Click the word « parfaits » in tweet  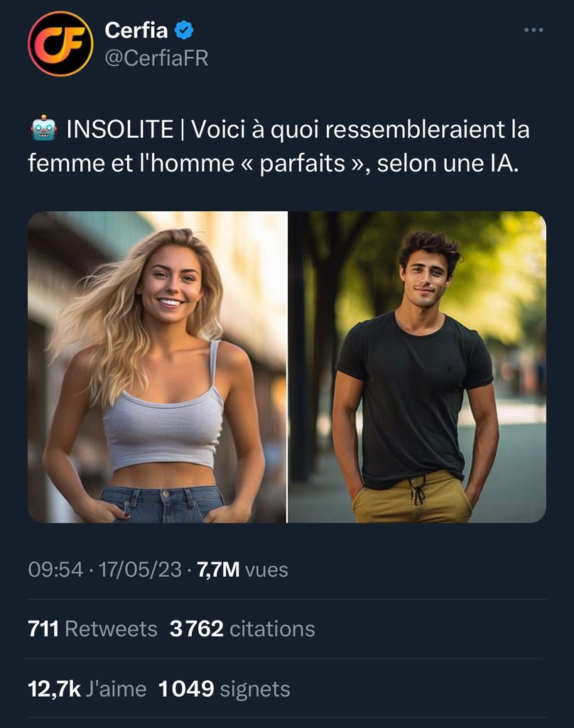pos(302,164)
